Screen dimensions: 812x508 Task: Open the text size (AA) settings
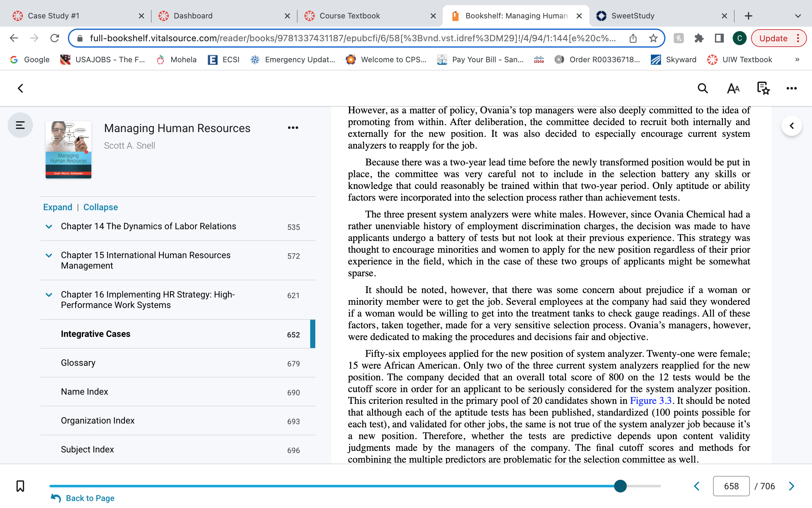733,88
